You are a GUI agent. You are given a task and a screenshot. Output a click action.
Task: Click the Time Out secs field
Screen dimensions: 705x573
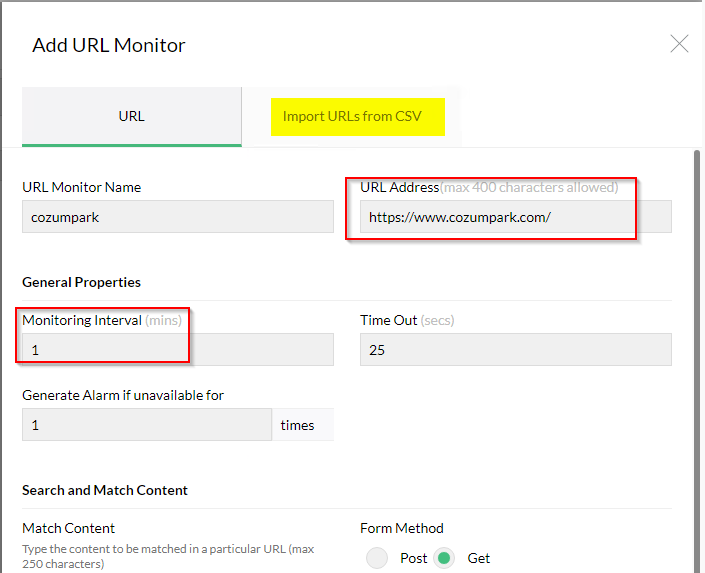tap(516, 349)
